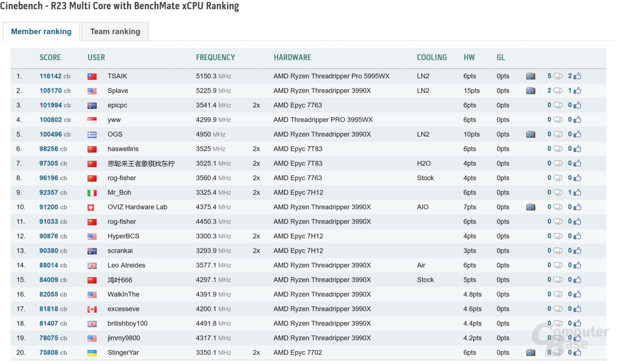Click the thumbs-up in yww's row
The image size is (617, 364).
click(x=577, y=119)
